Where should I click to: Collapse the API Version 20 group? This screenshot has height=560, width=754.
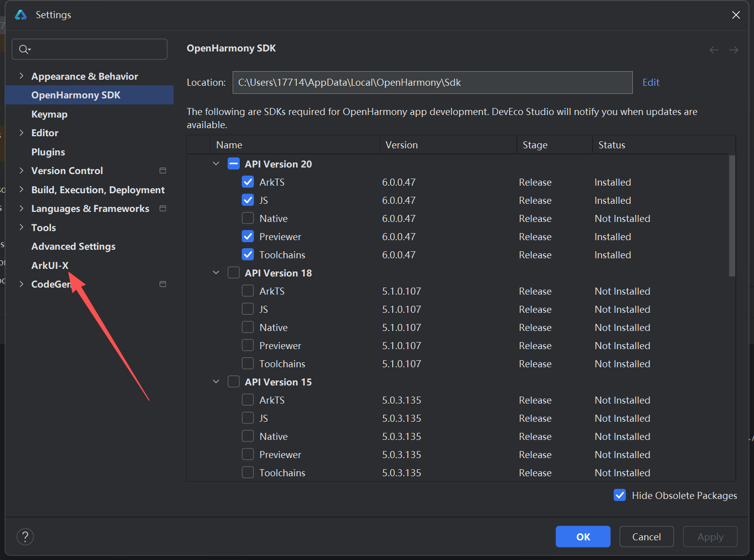(216, 164)
